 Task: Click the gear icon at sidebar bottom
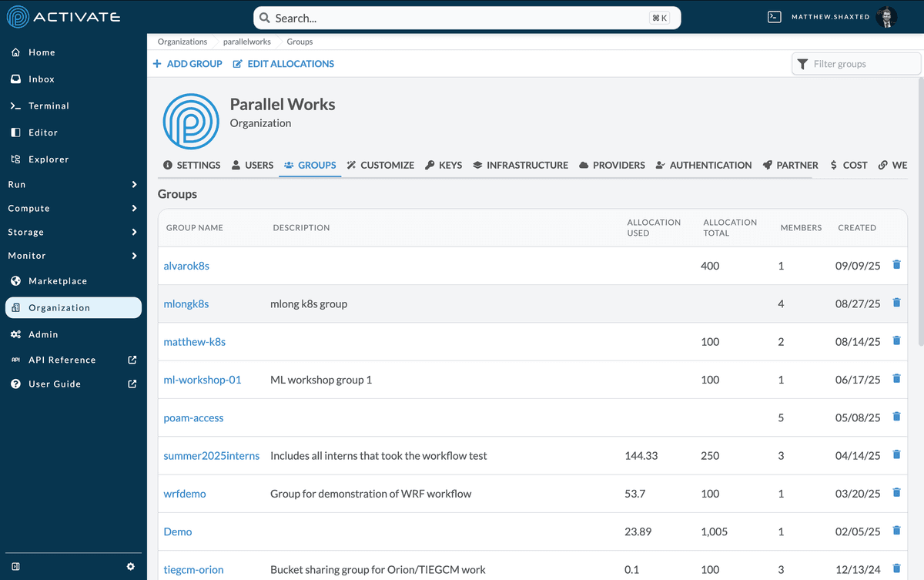[130, 566]
